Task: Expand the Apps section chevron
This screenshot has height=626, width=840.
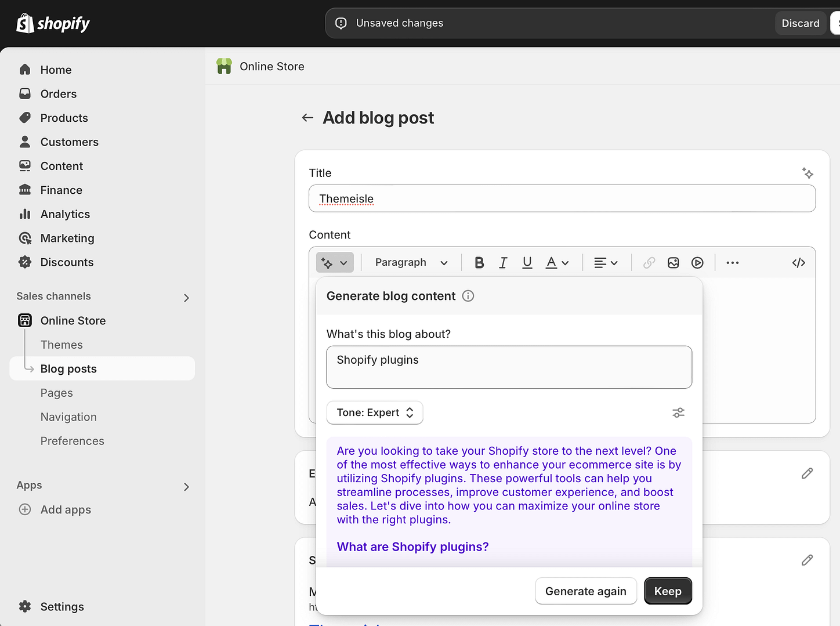Action: [186, 487]
